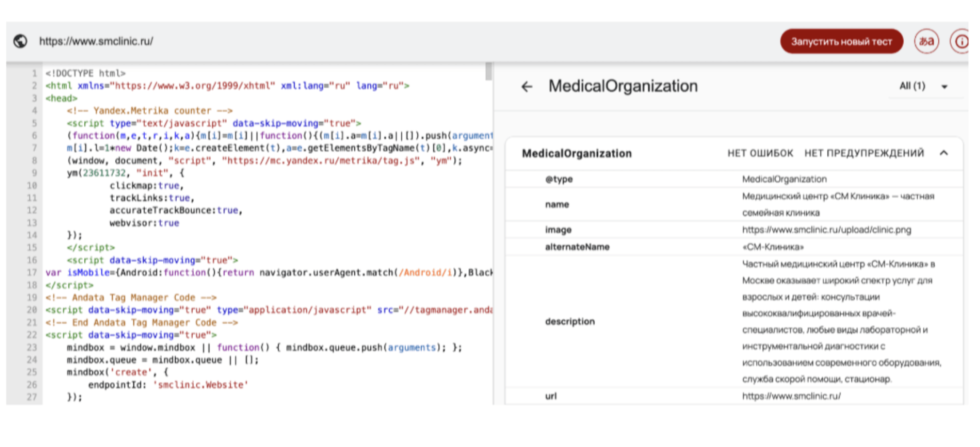
Task: Select the 'description' property label
Action: 570,322
